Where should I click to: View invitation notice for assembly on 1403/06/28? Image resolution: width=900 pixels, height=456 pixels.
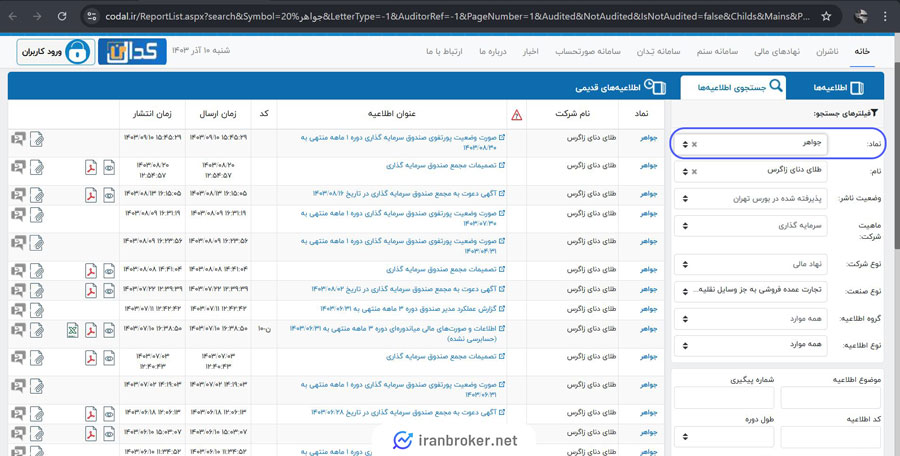[x=109, y=414]
